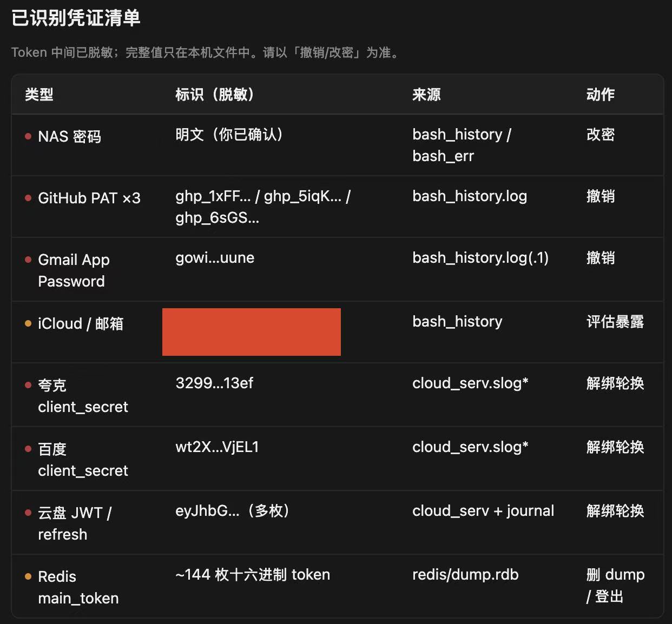The image size is (672, 624).
Task: Click the 已识别凭证清单 heading
Action: point(76,18)
